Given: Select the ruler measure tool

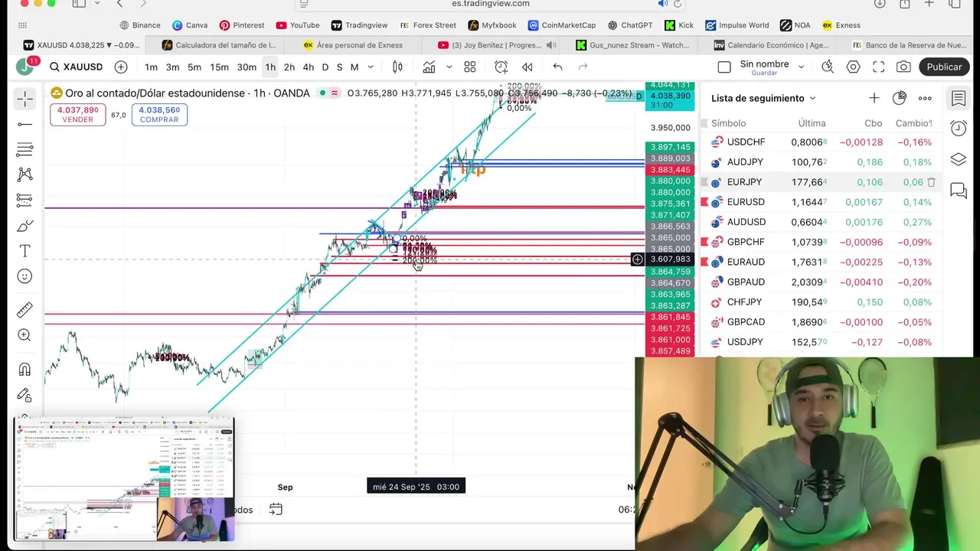Looking at the screenshot, I should [24, 310].
